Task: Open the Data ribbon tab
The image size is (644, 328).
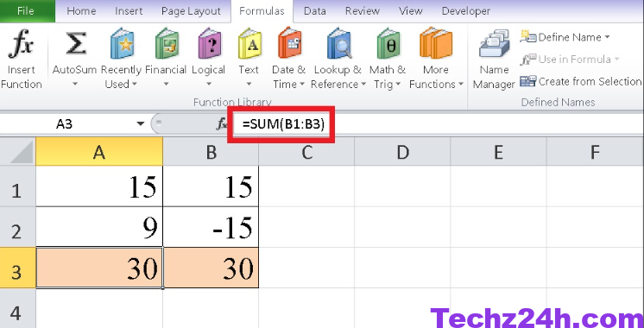Action: point(314,11)
